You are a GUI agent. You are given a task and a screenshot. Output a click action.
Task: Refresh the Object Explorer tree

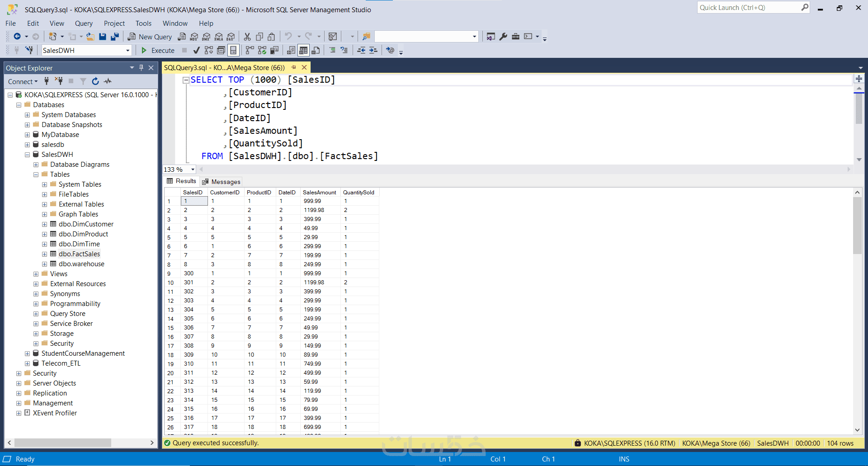click(95, 81)
